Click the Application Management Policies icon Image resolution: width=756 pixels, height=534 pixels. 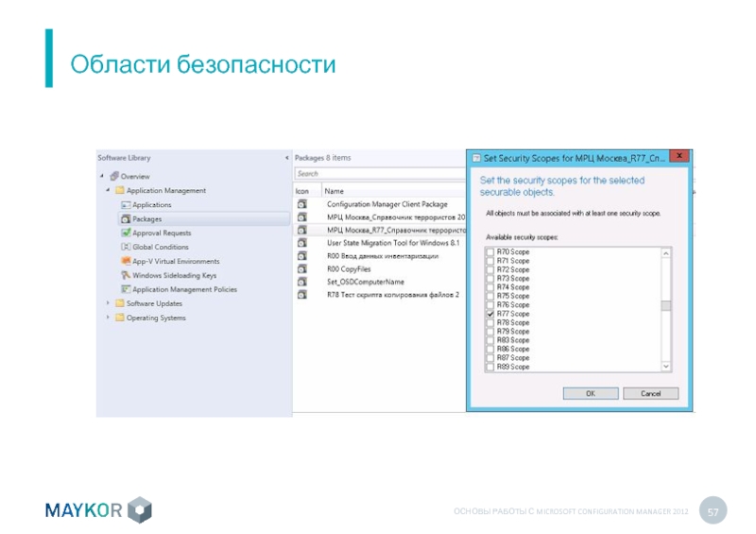pos(126,289)
